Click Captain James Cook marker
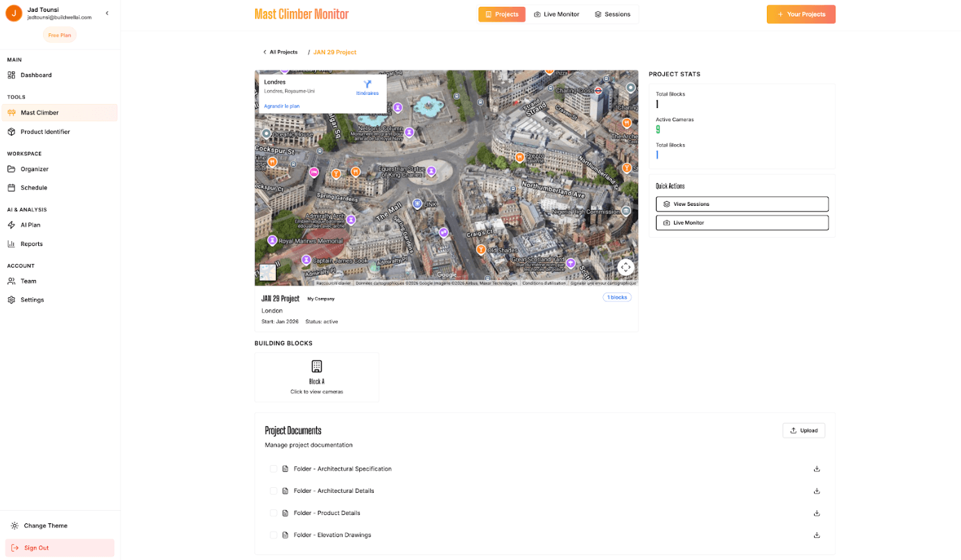This screenshot has height=560, width=961. point(306,259)
